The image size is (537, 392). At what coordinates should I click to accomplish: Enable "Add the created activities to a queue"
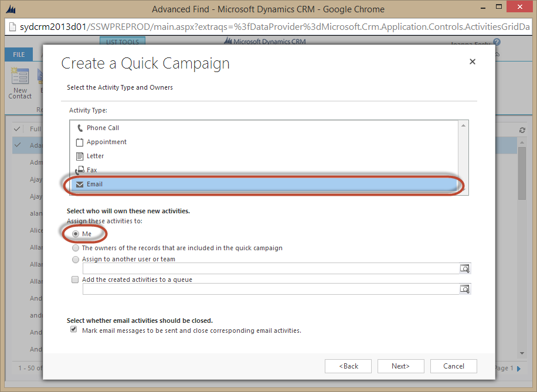(75, 279)
